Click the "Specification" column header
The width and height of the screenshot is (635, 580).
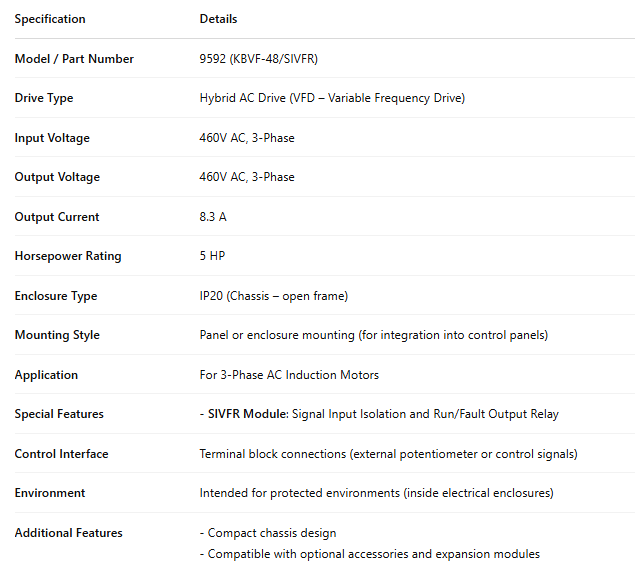pos(50,19)
